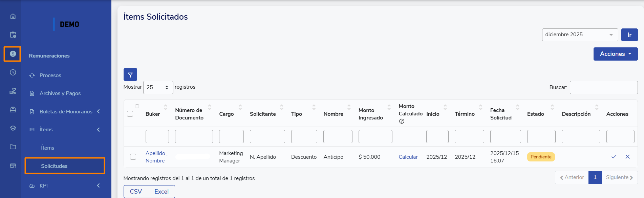Viewport: 644px width, 198px height.
Task: Open the Remuneraciones dollar icon
Action: click(13, 54)
